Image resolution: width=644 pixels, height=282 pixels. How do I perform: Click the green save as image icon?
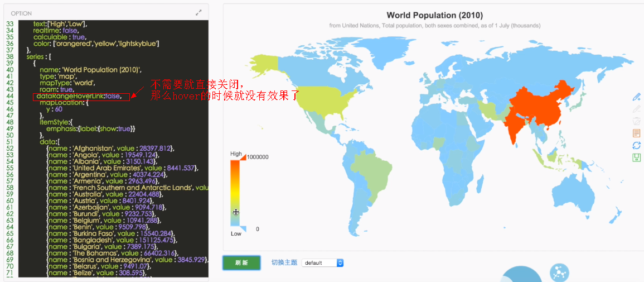click(x=637, y=157)
